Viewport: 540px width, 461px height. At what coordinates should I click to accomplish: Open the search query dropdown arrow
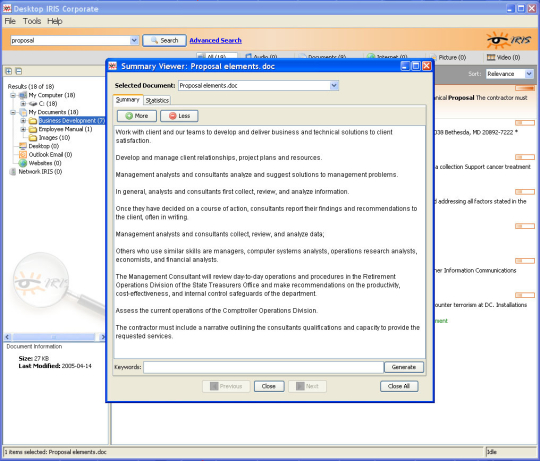tap(134, 40)
